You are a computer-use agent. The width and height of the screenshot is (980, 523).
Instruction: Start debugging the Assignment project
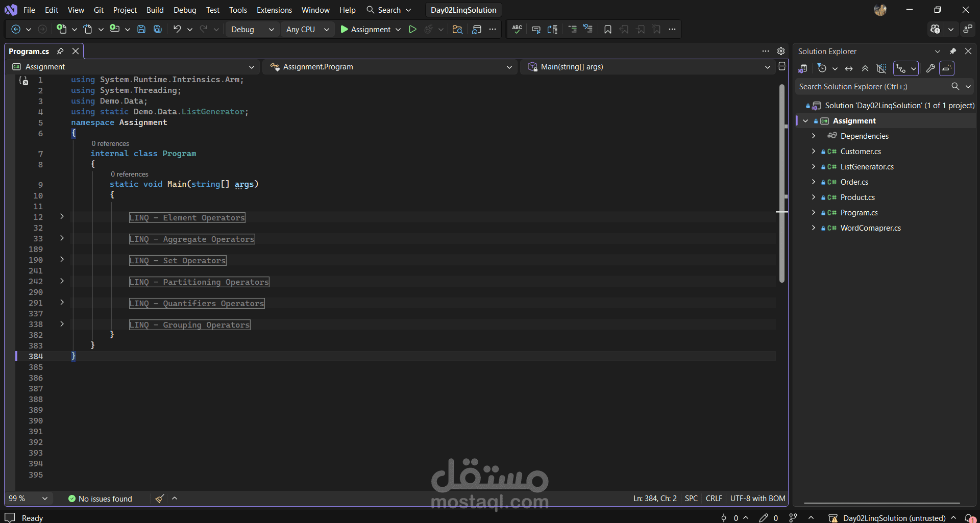pyautogui.click(x=365, y=30)
